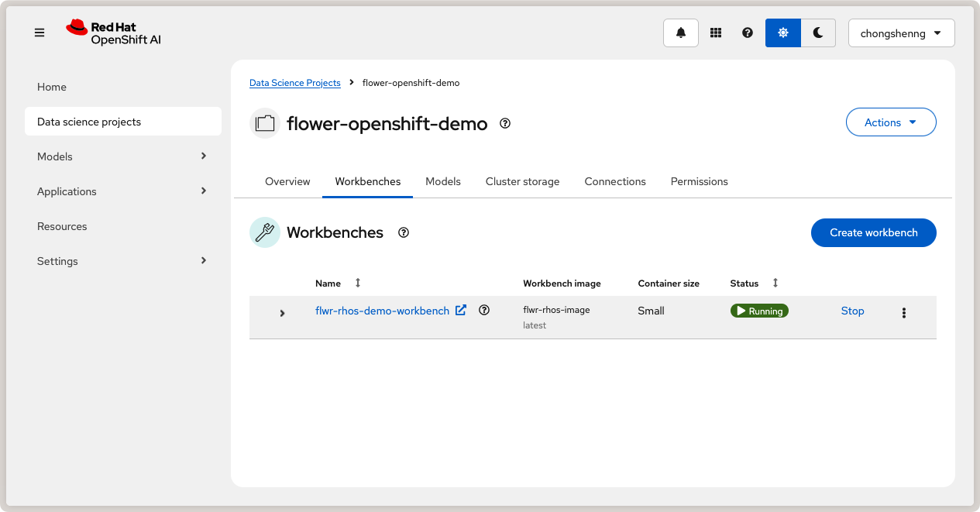Open the chongshenng user menu
Viewport: 980px width, 512px height.
pyautogui.click(x=901, y=33)
